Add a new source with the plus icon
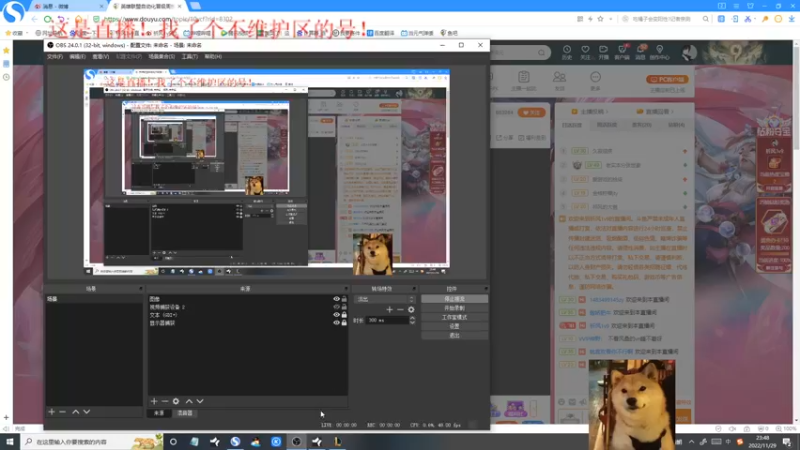The image size is (800, 450). pyautogui.click(x=154, y=402)
